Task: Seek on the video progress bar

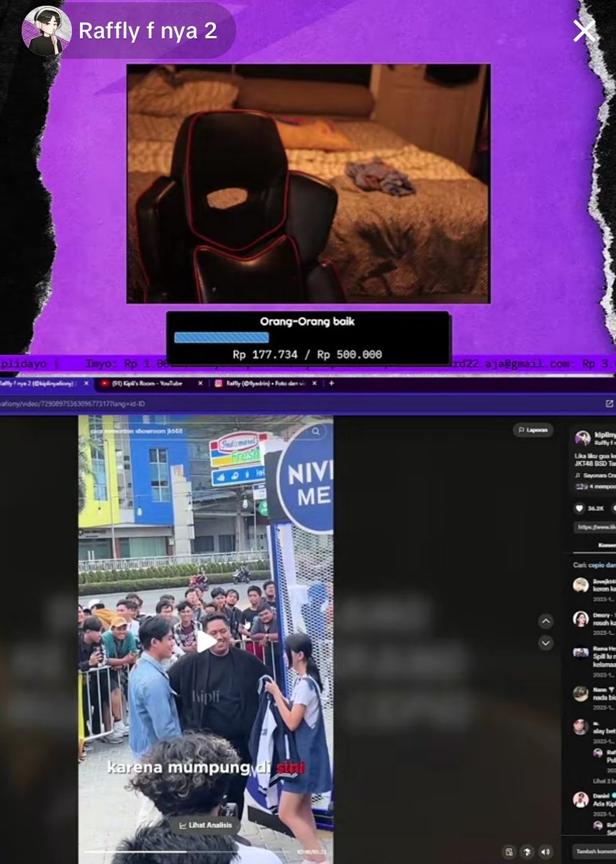Action: [189, 852]
